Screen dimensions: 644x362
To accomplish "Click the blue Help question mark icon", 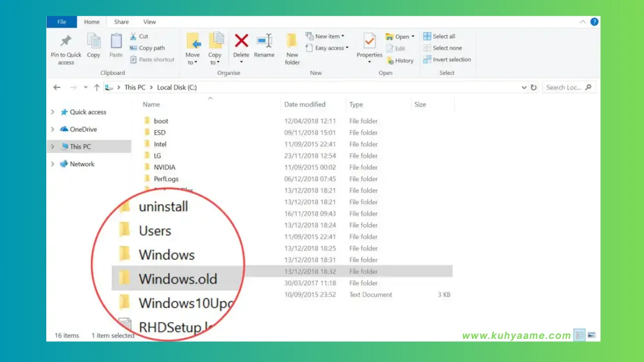I will point(594,22).
